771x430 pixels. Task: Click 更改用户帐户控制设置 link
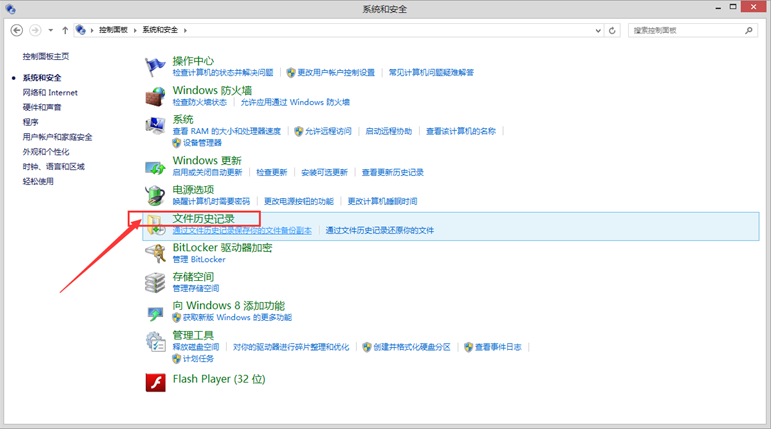tap(336, 73)
